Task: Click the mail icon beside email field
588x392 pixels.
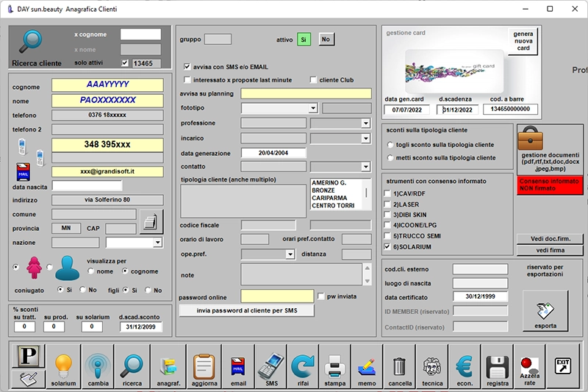Action: 24,172
